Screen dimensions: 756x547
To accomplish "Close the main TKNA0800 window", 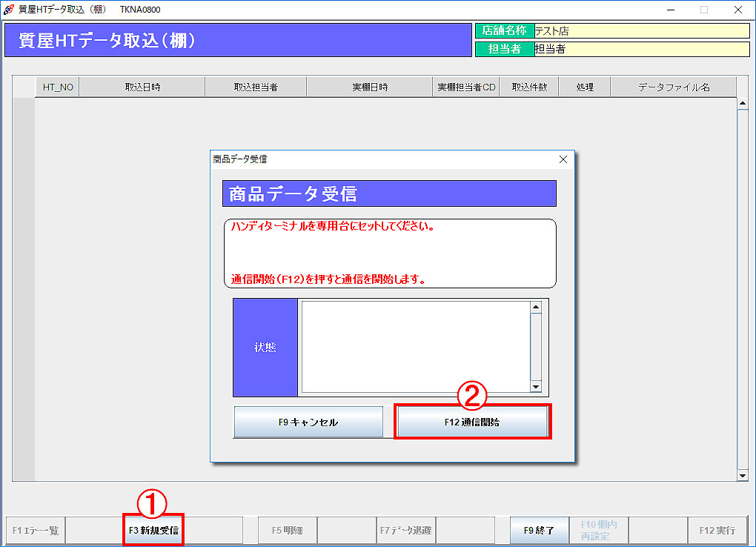I will click(x=738, y=10).
